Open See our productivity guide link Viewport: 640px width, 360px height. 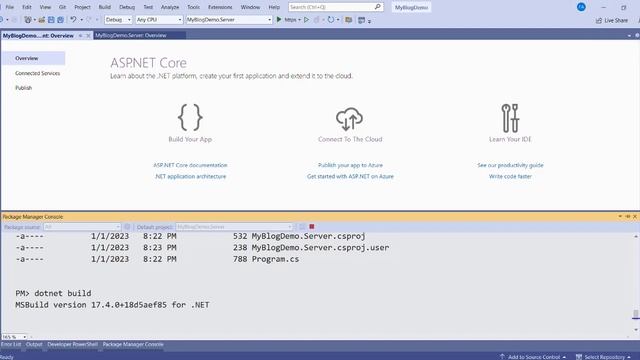(x=510, y=165)
